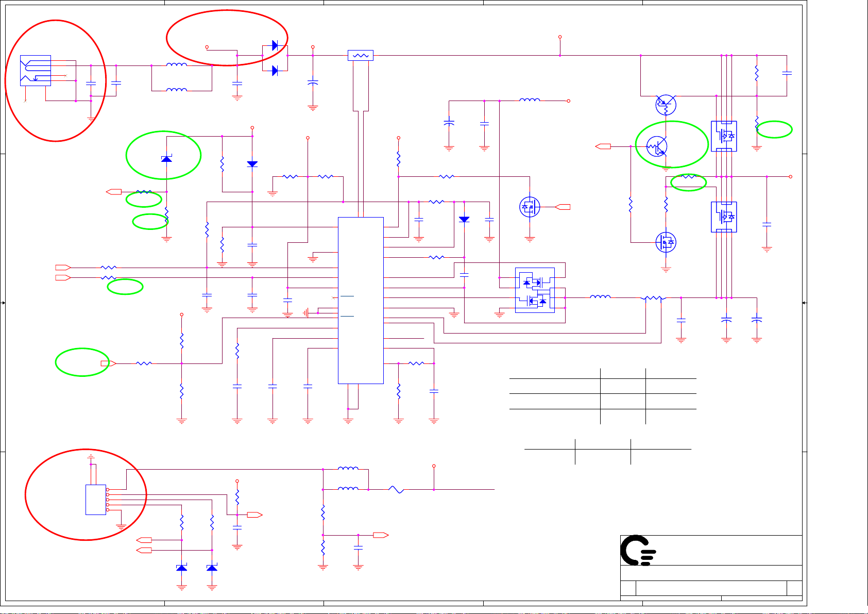
Task: Select the circled MOSFET with red port tag
Action: 530,207
